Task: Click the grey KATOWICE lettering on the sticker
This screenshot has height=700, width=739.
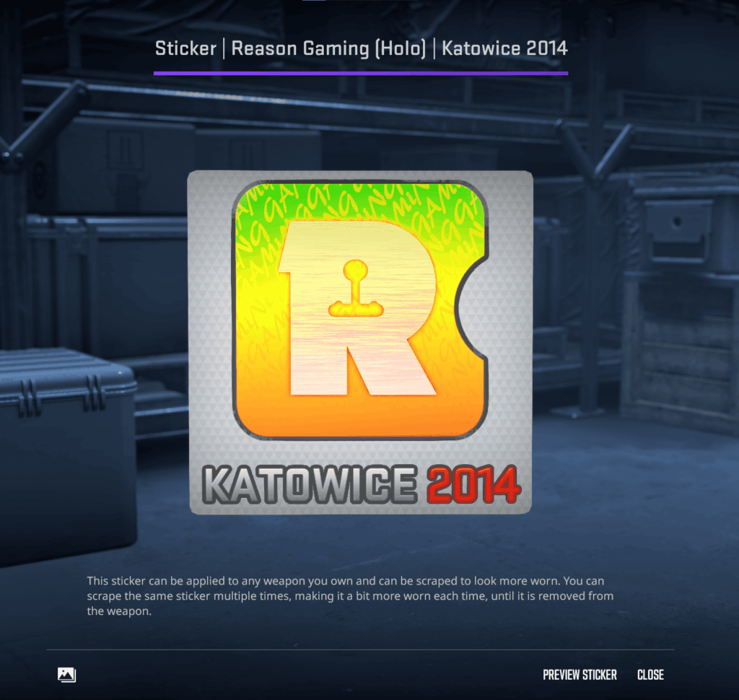Action: 308,484
